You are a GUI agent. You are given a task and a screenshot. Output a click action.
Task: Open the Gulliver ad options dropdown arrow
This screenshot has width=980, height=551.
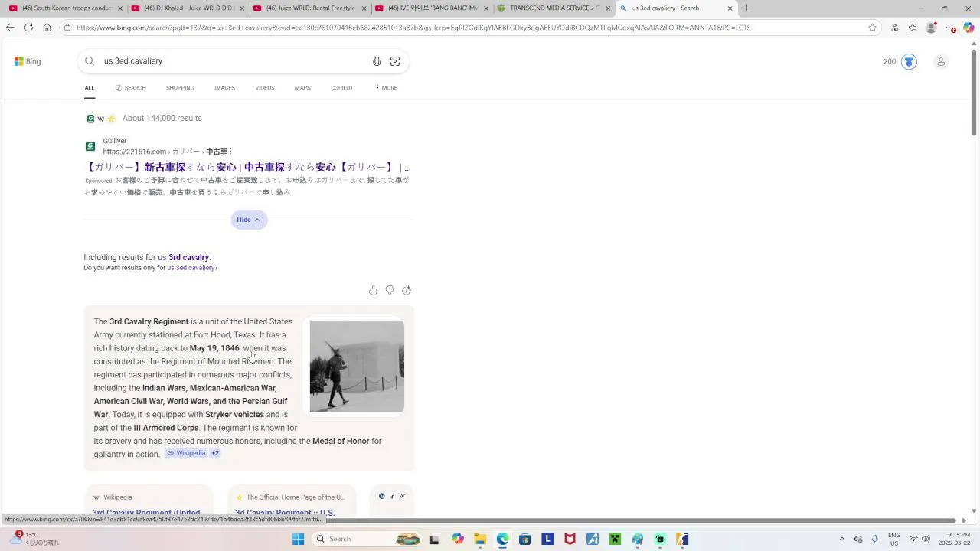[x=230, y=152]
